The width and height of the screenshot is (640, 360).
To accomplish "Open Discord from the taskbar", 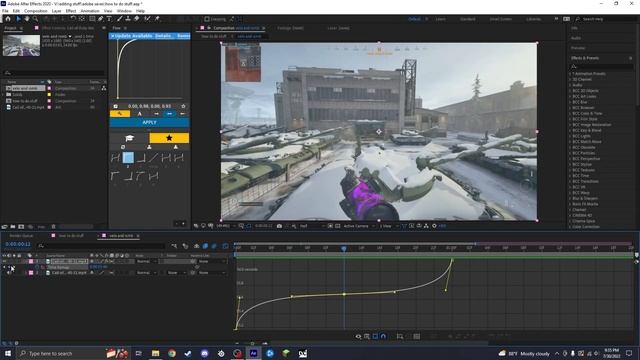I will (x=204, y=353).
